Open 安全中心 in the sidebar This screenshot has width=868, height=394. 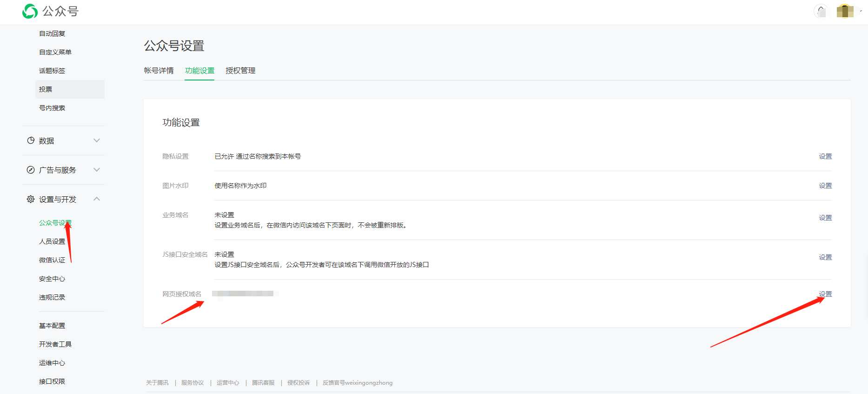52,279
